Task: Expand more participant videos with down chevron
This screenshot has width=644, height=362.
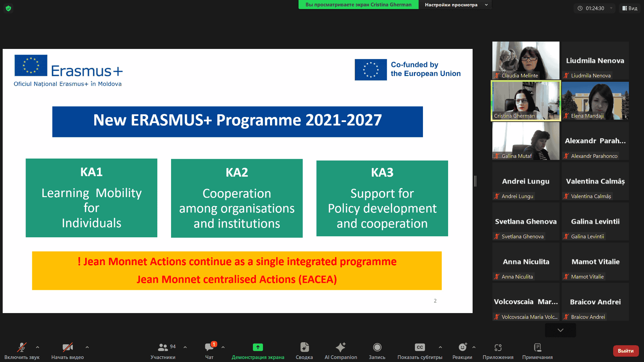Action: [560, 330]
